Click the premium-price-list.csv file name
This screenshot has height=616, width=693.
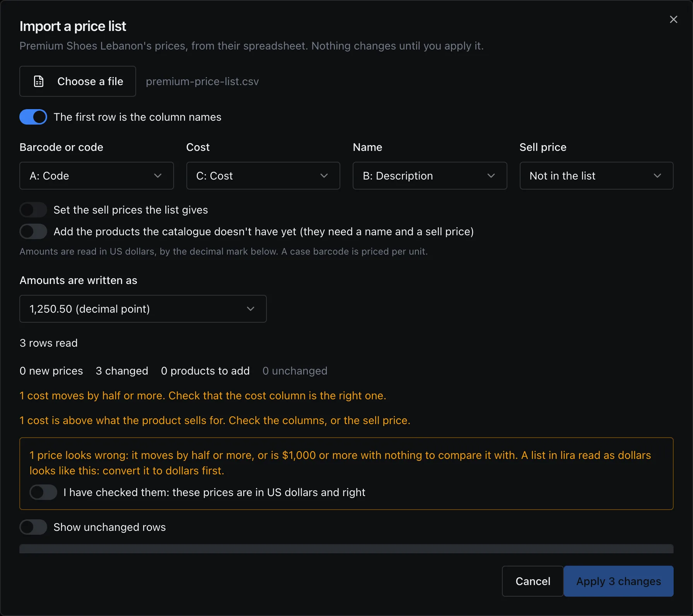pos(202,81)
